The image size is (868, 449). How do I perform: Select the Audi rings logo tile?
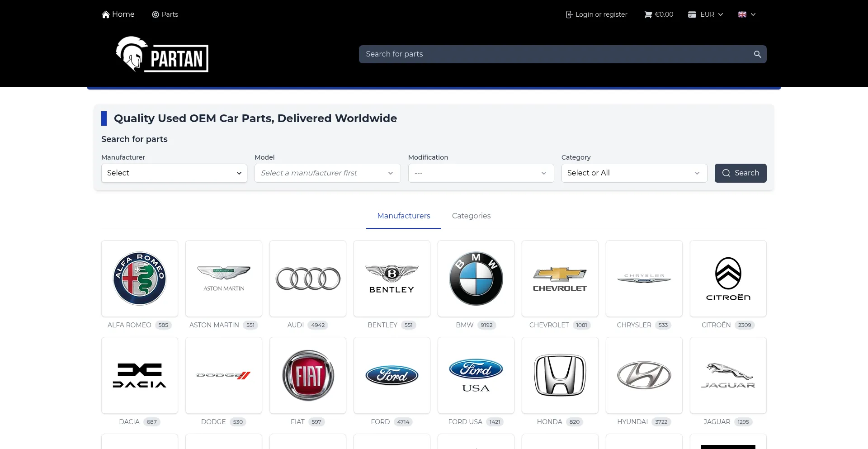tap(308, 279)
